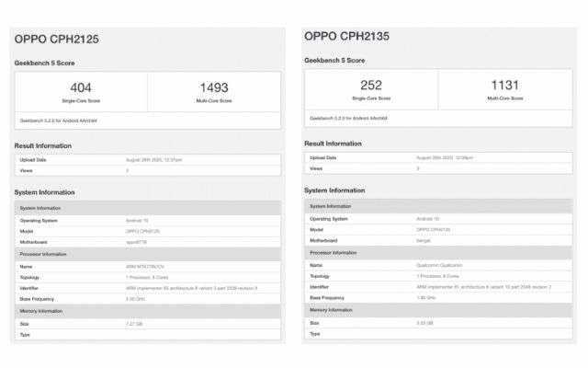Image resolution: width=588 pixels, height=368 pixels.
Task: Click Memory Information header in CPH2125 panel
Action: (x=147, y=311)
